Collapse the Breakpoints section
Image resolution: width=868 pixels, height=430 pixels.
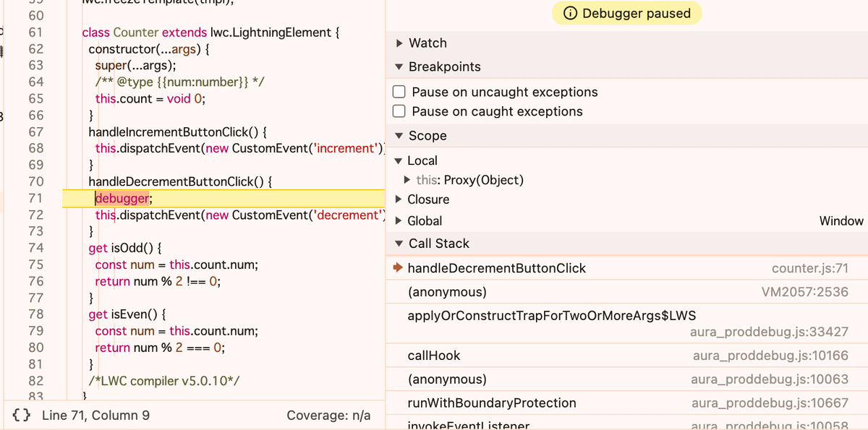399,67
